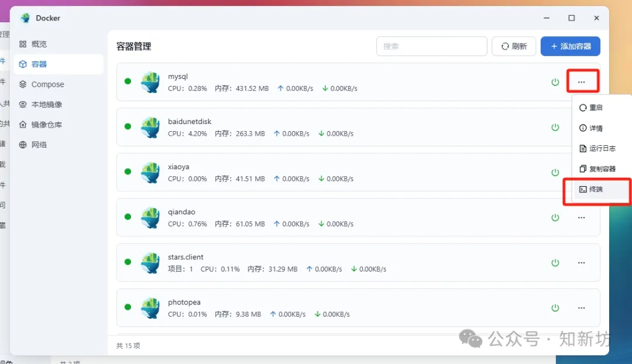The width and height of the screenshot is (632, 364).
Task: Open the 概览 overview sidebar icon
Action: [x=23, y=44]
